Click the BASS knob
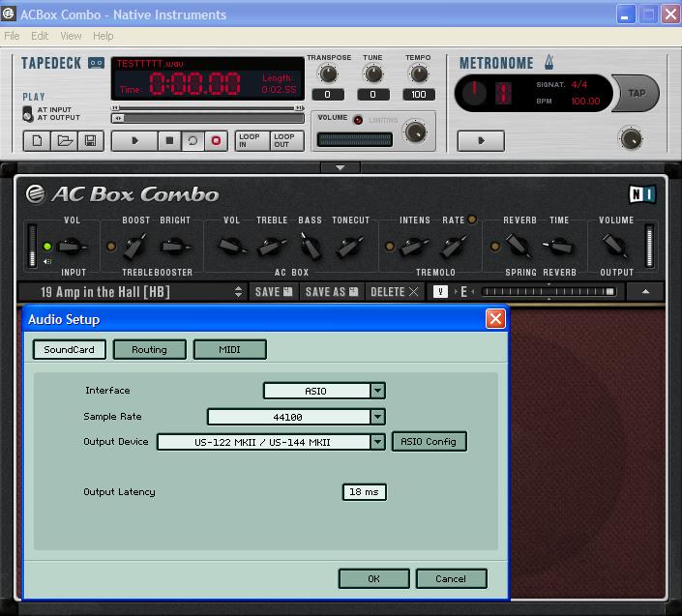This screenshot has width=682, height=616. tap(311, 246)
